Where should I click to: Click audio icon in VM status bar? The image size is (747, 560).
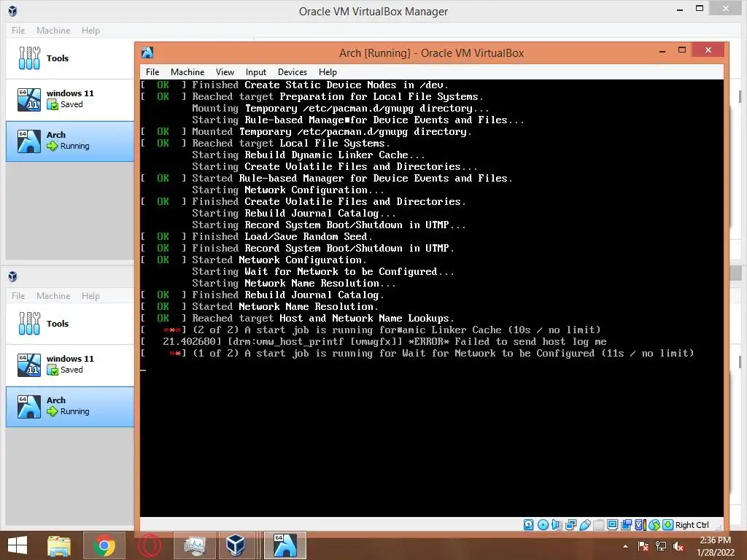(557, 525)
